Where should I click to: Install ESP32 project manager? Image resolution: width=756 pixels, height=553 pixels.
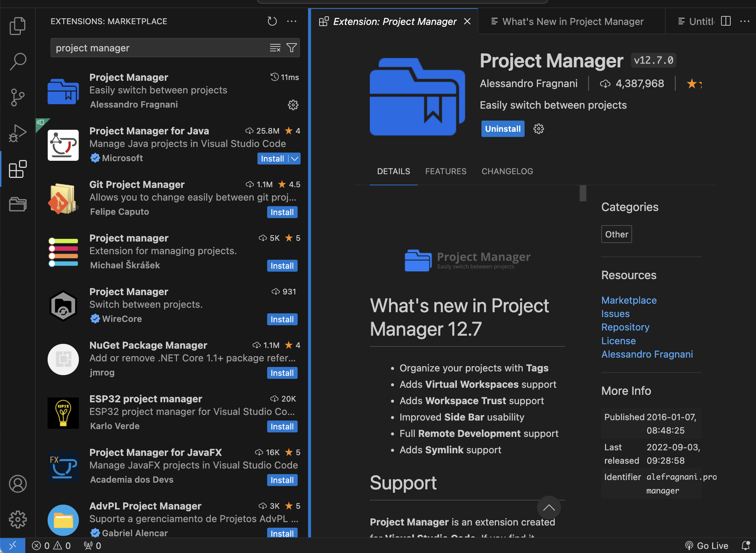[282, 426]
